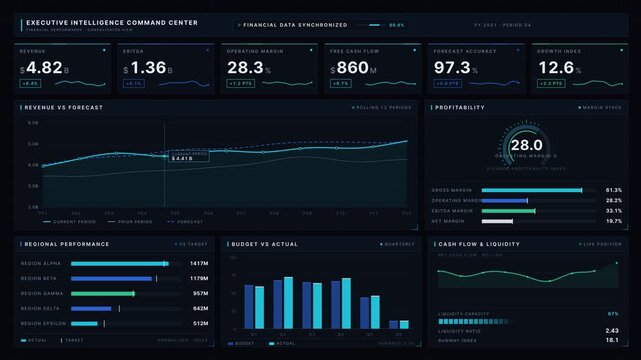Viewport: 641px width, 360px height.
Task: Toggle the Target legend in Regional Performance
Action: pos(72,340)
